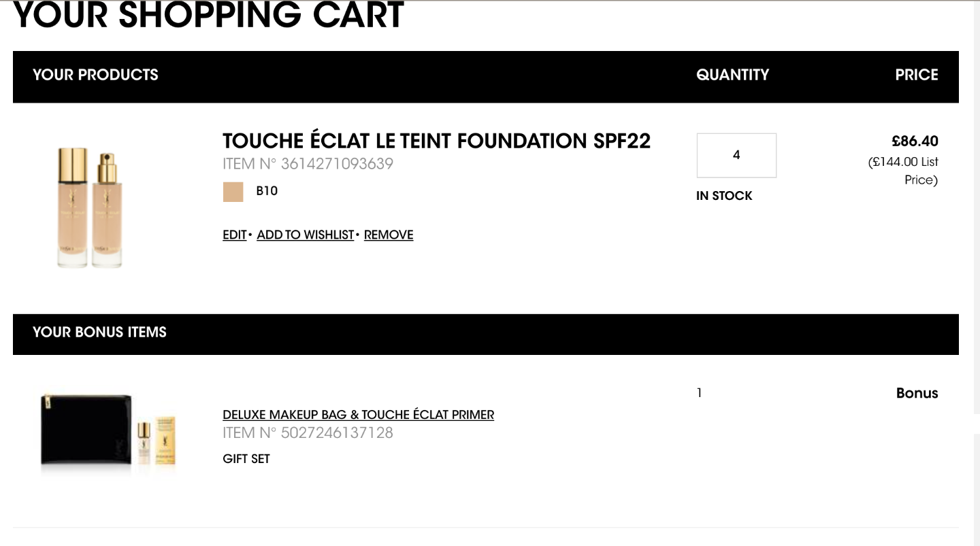Click the Price column header
This screenshot has height=546, width=980.
coord(917,75)
